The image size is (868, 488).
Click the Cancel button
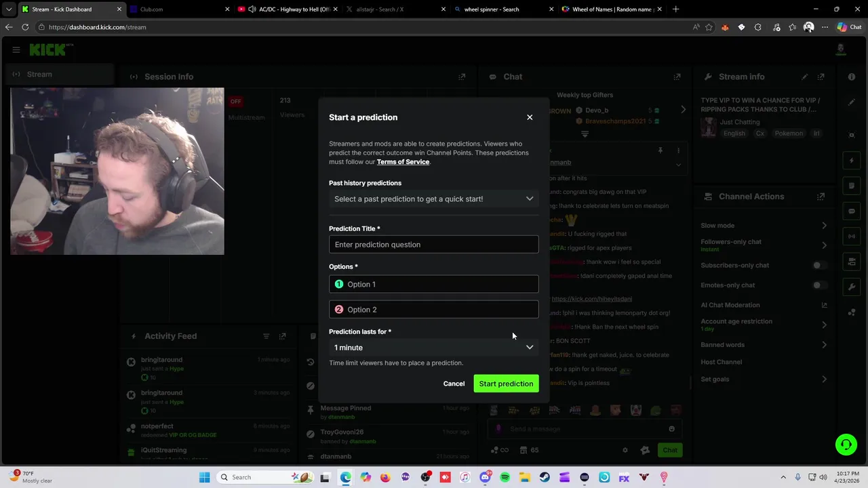click(x=454, y=384)
